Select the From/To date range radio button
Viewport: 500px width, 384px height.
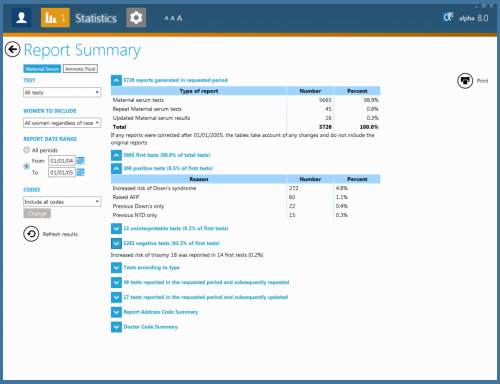tap(26, 166)
